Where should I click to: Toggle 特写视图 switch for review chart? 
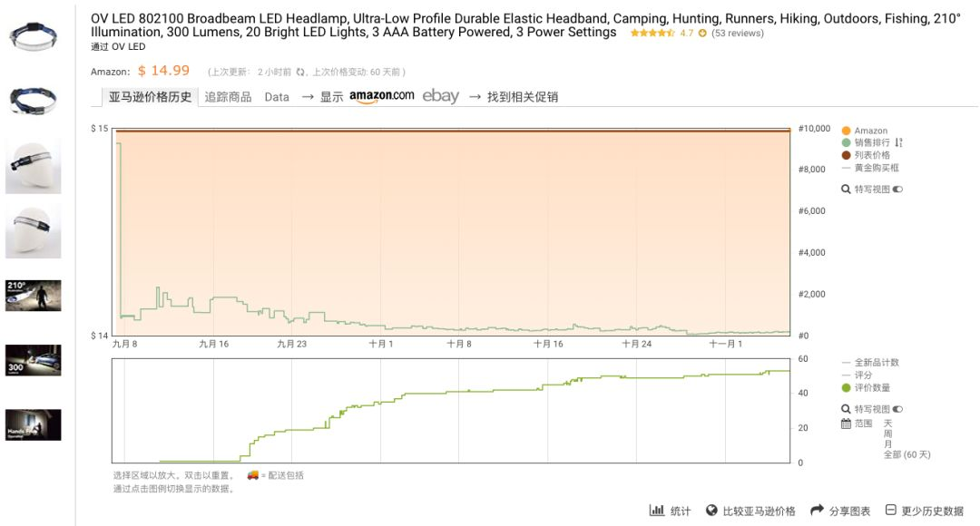click(898, 409)
